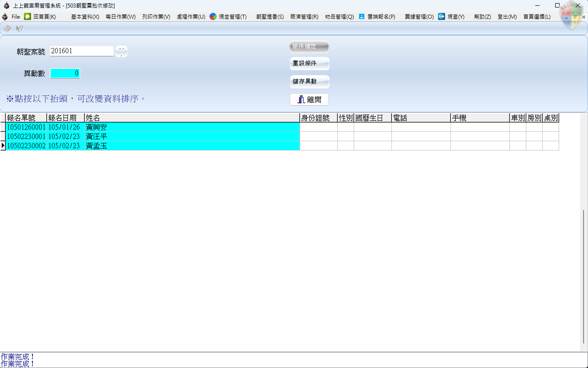
Task: Click the blue person icon for 雲端報名
Action: (362, 16)
